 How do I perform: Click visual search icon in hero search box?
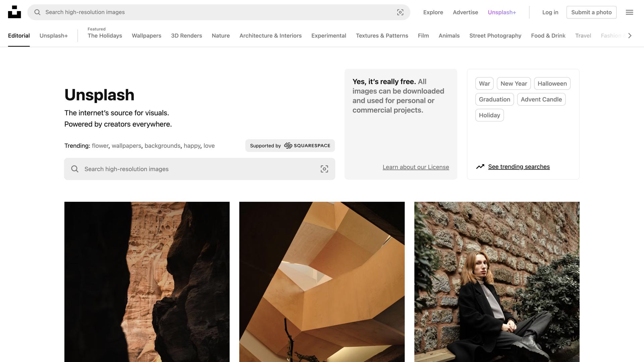click(x=324, y=169)
